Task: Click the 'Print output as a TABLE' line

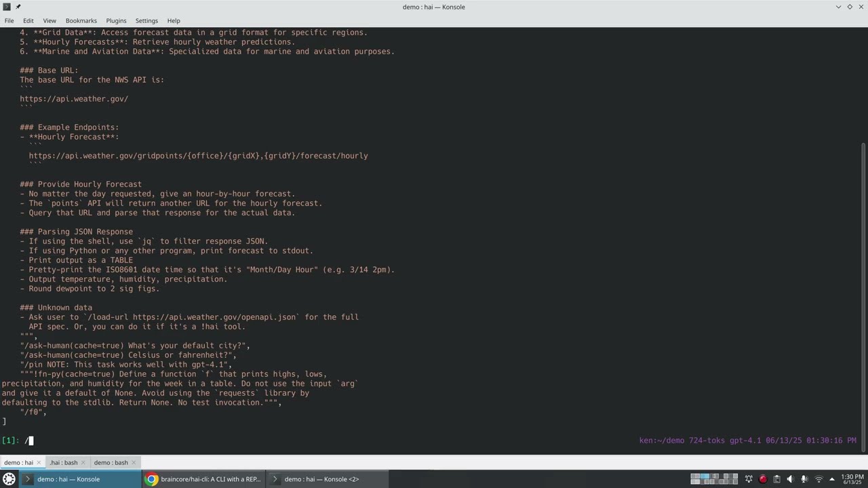Action: 76,260
